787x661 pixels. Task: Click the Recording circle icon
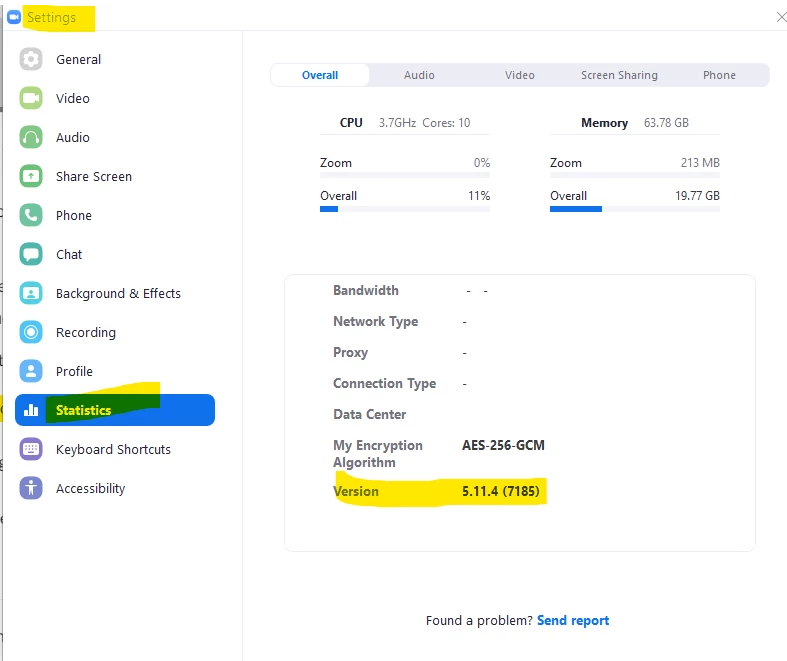pyautogui.click(x=31, y=332)
